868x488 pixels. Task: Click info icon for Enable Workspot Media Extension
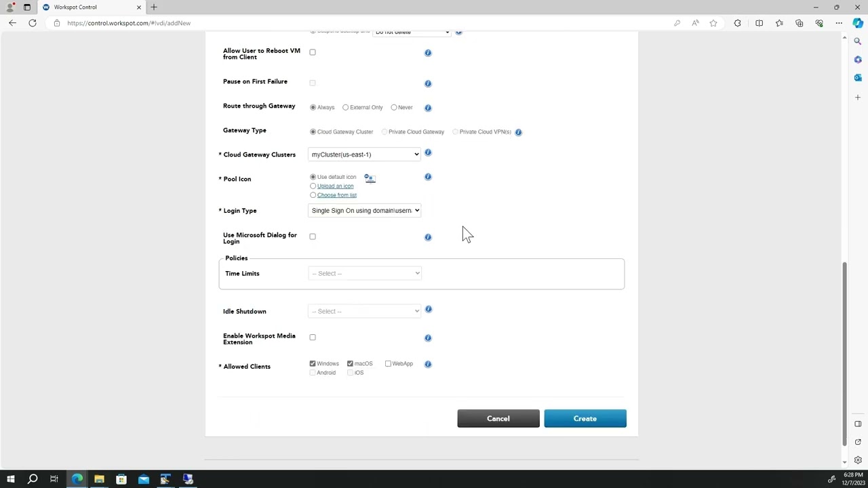pyautogui.click(x=428, y=338)
